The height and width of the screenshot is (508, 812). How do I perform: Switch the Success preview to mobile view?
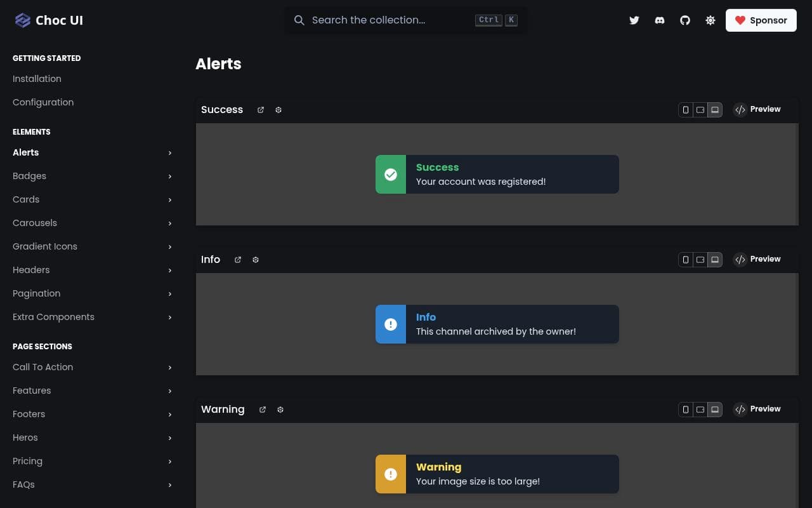[x=686, y=109]
